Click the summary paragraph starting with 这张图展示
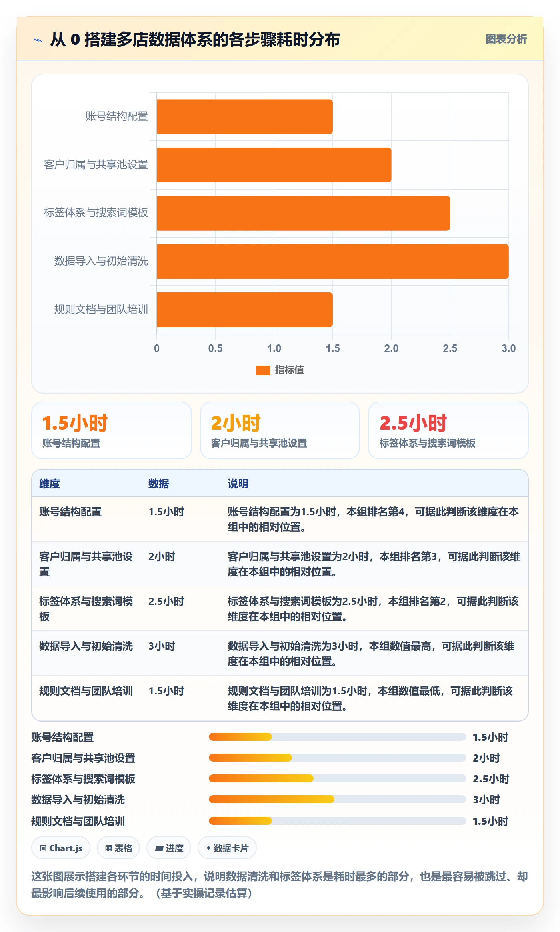The image size is (560, 932). coord(280,884)
